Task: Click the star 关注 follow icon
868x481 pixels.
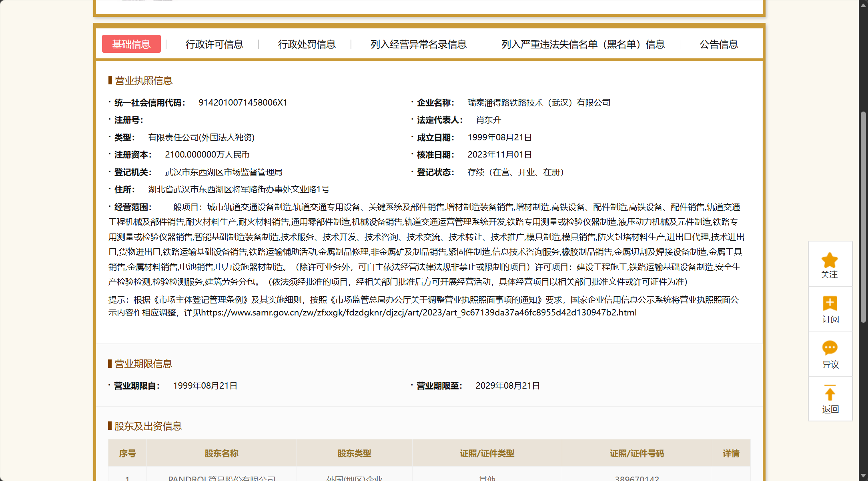Action: click(x=830, y=261)
